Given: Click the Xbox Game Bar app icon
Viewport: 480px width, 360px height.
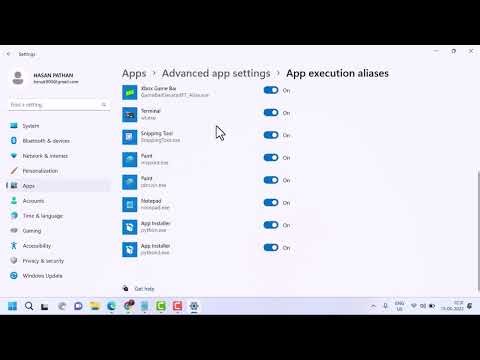Looking at the screenshot, I should point(129,92).
